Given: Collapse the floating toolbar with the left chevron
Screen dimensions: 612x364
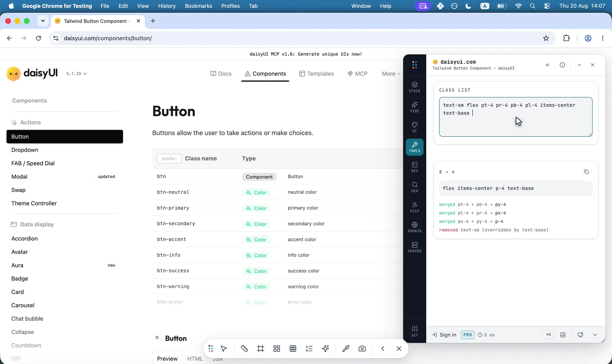Looking at the screenshot, I should pyautogui.click(x=383, y=349).
